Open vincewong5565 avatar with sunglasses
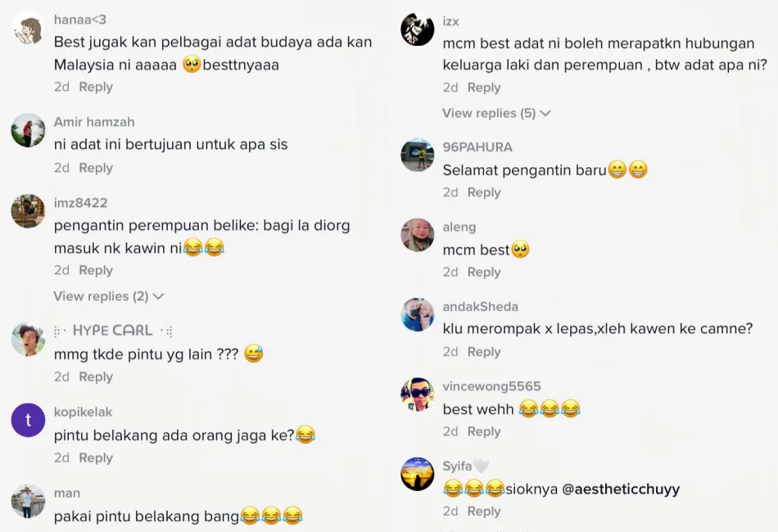Image resolution: width=778 pixels, height=532 pixels. 418,394
